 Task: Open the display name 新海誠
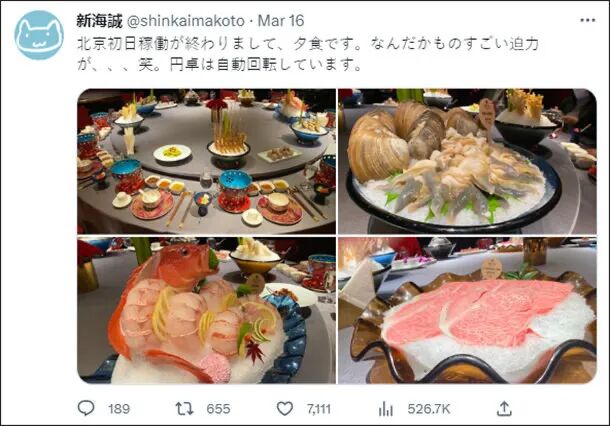[x=100, y=21]
